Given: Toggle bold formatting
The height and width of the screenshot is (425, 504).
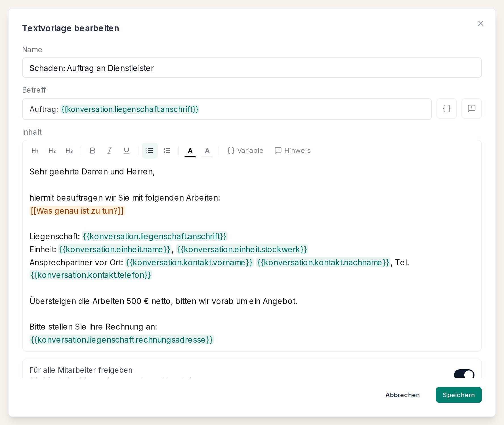Looking at the screenshot, I should click(x=93, y=151).
